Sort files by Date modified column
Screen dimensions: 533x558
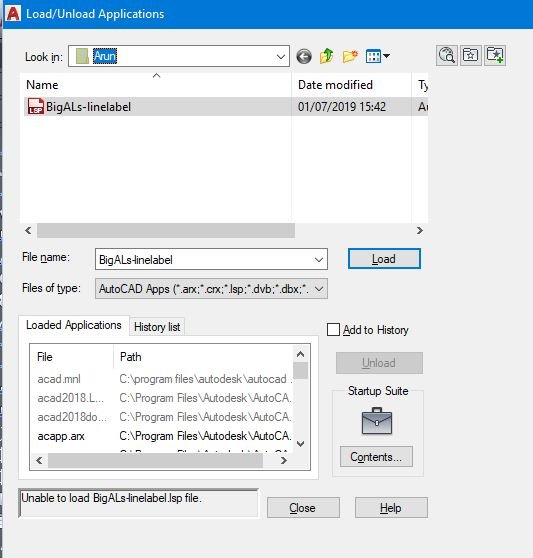tap(335, 85)
